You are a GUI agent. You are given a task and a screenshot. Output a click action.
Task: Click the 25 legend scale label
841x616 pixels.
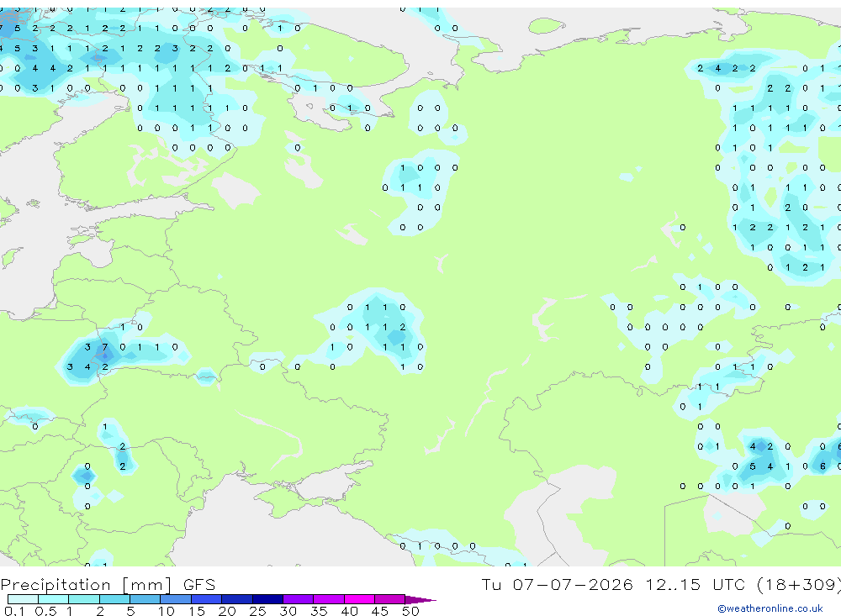click(257, 611)
